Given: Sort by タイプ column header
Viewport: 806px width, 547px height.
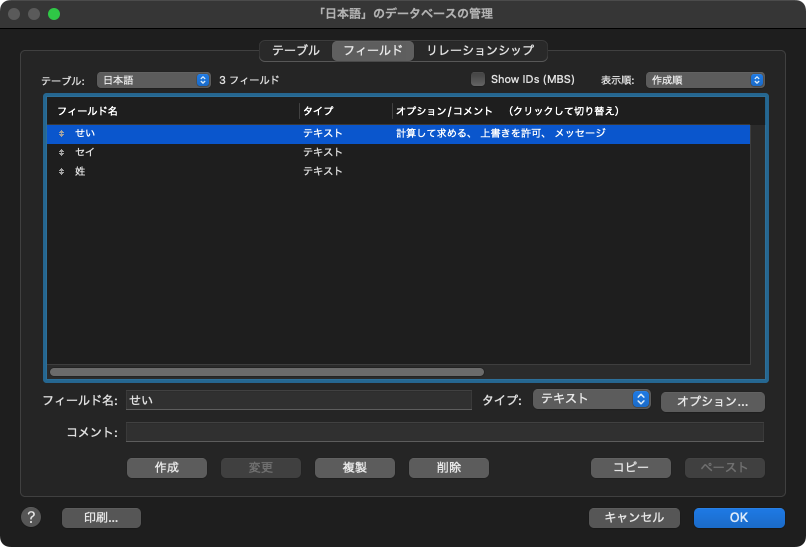Looking at the screenshot, I should pos(318,111).
